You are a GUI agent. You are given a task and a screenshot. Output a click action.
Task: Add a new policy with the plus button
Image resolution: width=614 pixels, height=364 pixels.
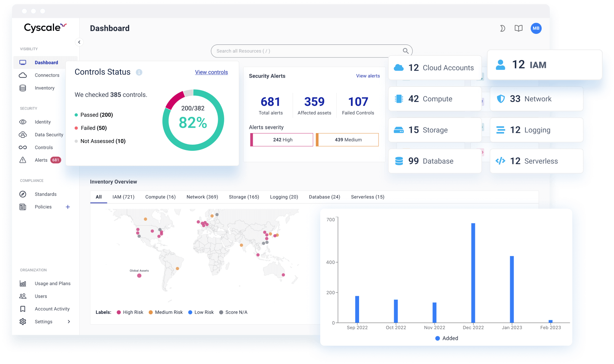click(68, 207)
